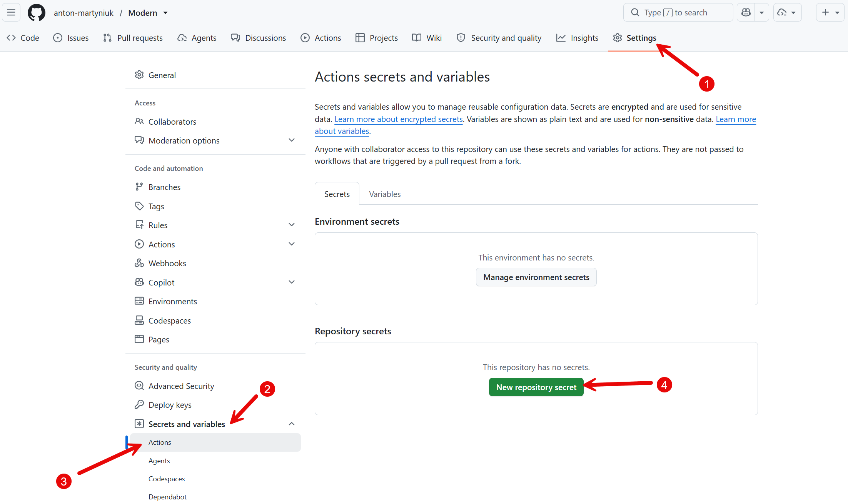Screen dimensions: 848x504
Task: Switch to the Variables tab
Action: click(x=385, y=194)
